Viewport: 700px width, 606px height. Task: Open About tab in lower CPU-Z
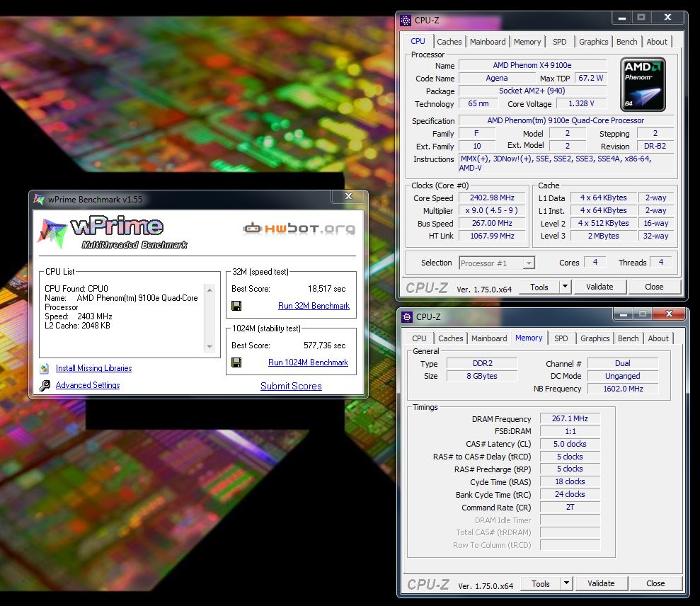tap(658, 338)
